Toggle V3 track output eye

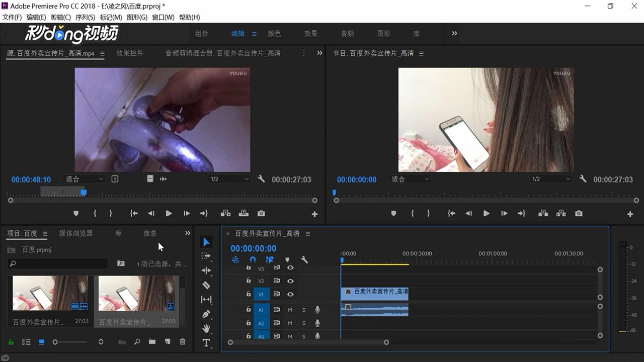click(x=290, y=268)
